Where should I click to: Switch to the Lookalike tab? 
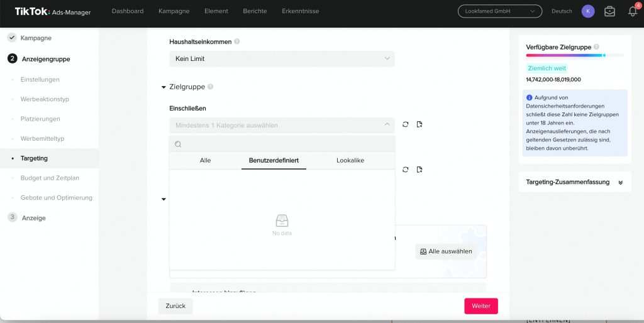350,160
